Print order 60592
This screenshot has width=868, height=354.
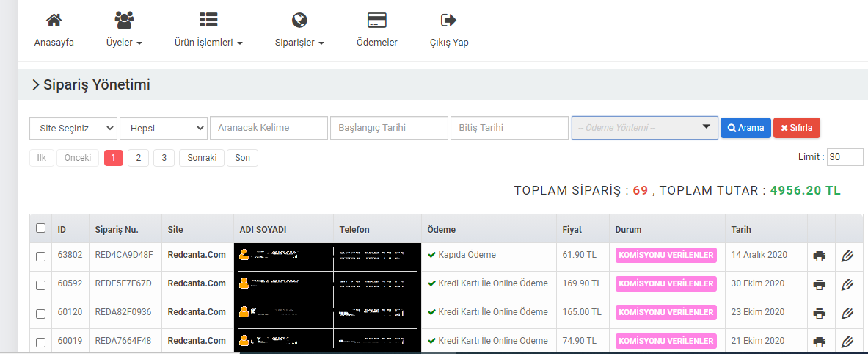[820, 285]
